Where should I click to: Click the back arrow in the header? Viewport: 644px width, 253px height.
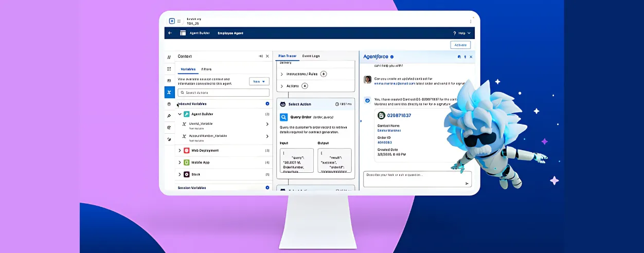tap(170, 33)
